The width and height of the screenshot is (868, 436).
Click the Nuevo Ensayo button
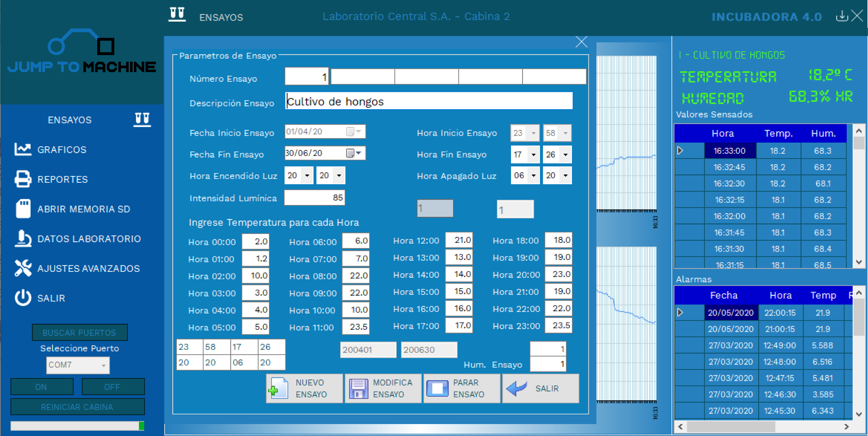304,388
